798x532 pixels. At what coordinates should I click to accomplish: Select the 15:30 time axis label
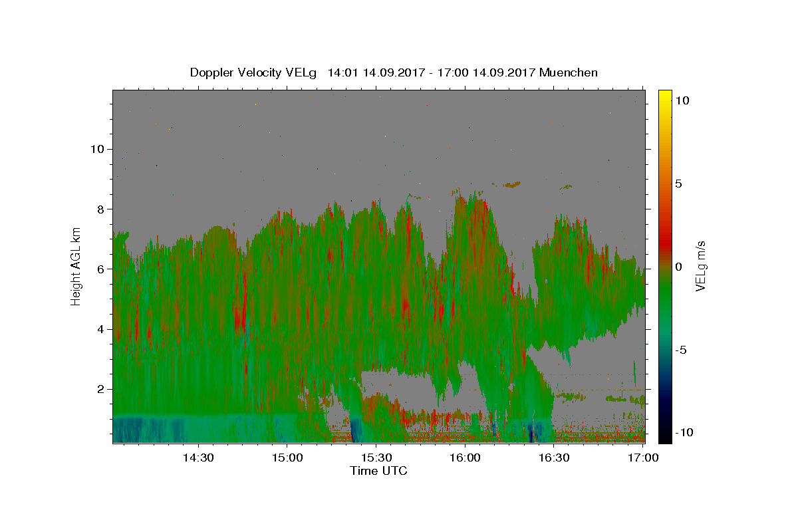376,458
